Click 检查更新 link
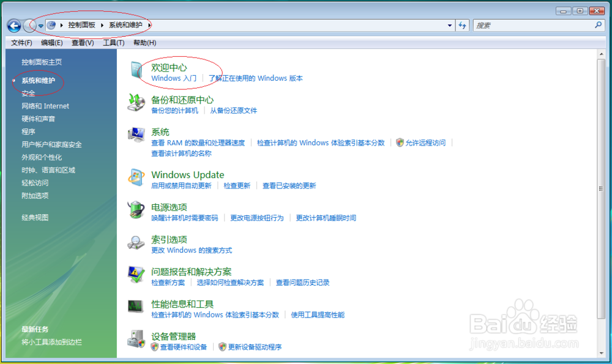612x364 pixels. (x=237, y=186)
